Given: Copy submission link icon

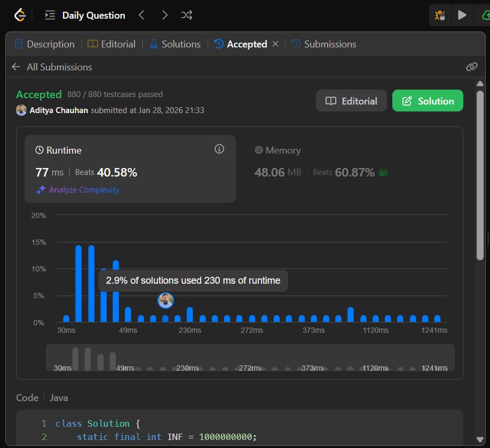Looking at the screenshot, I should 471,67.
